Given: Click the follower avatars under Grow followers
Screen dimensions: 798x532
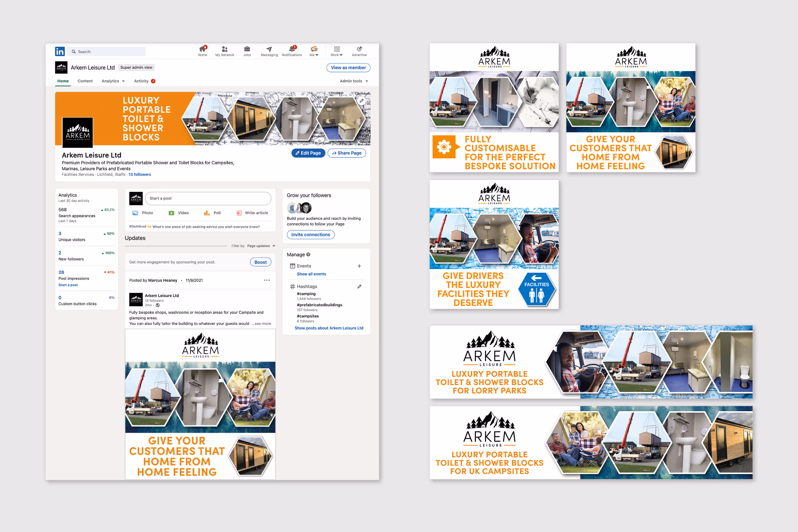Looking at the screenshot, I should pos(299,208).
